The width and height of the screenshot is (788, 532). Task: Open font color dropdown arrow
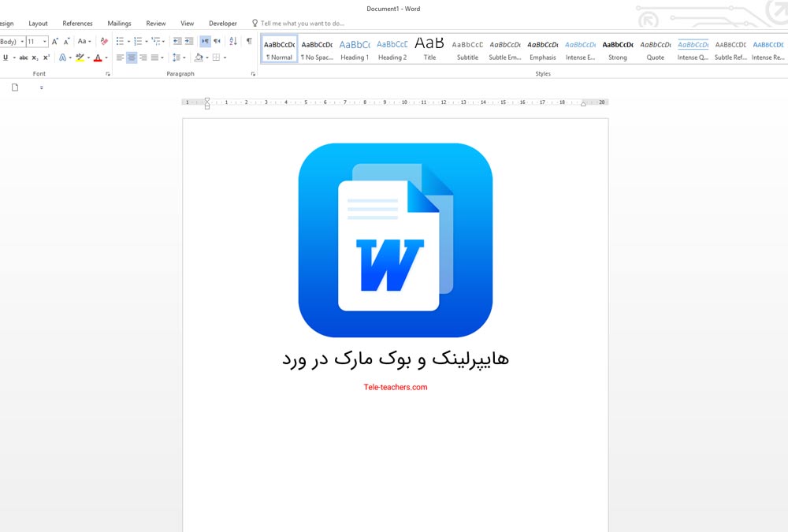point(106,58)
